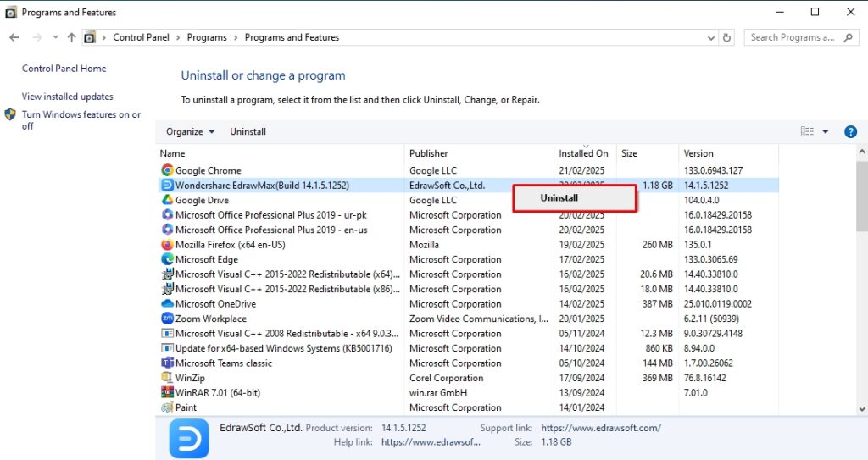Click the Microsoft OneDrive cloud icon
The height and width of the screenshot is (460, 868).
coord(167,303)
